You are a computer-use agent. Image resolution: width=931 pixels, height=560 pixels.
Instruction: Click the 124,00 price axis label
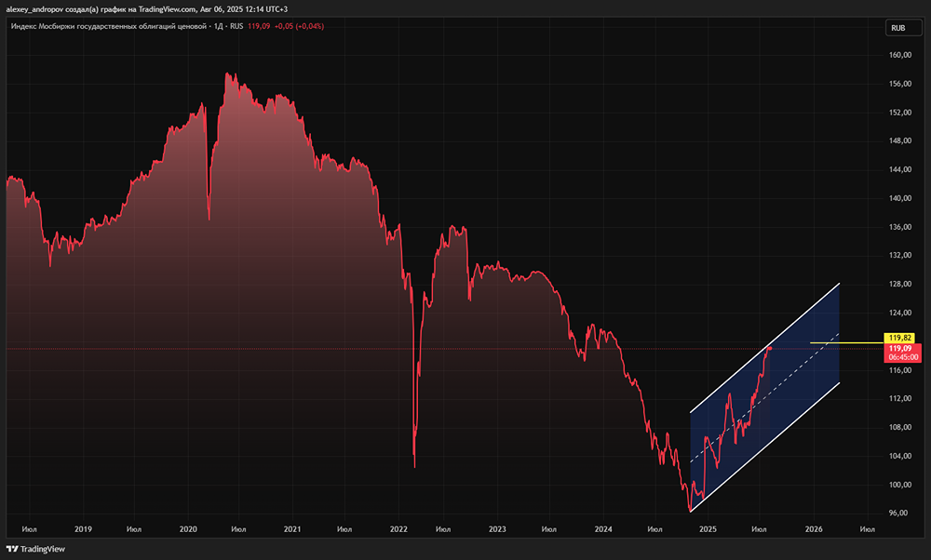pyautogui.click(x=900, y=313)
